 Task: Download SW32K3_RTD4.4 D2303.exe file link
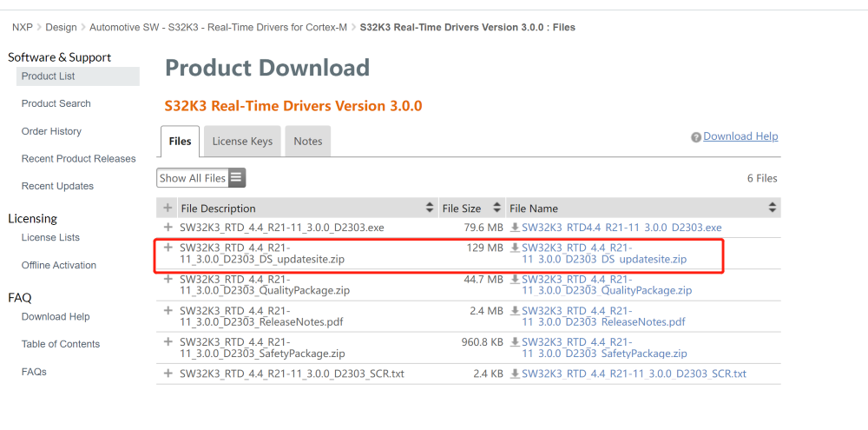click(x=621, y=228)
